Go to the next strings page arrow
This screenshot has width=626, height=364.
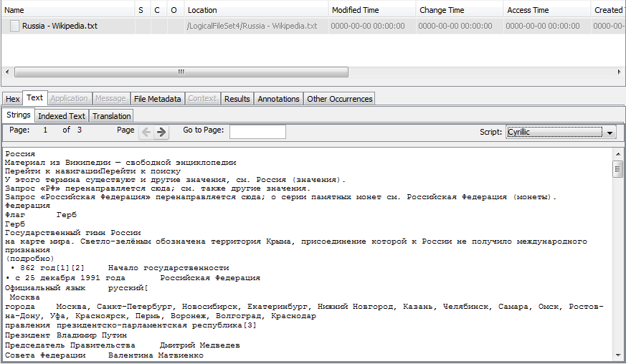tap(161, 132)
